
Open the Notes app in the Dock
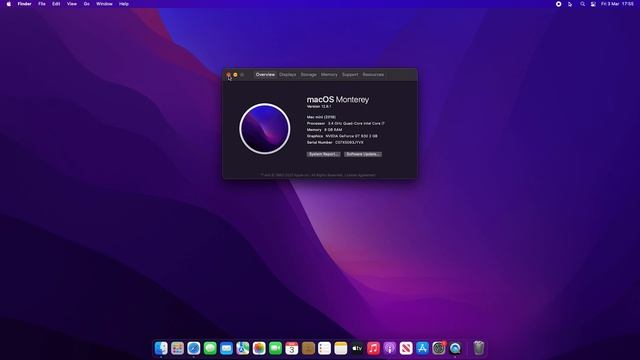pos(340,348)
